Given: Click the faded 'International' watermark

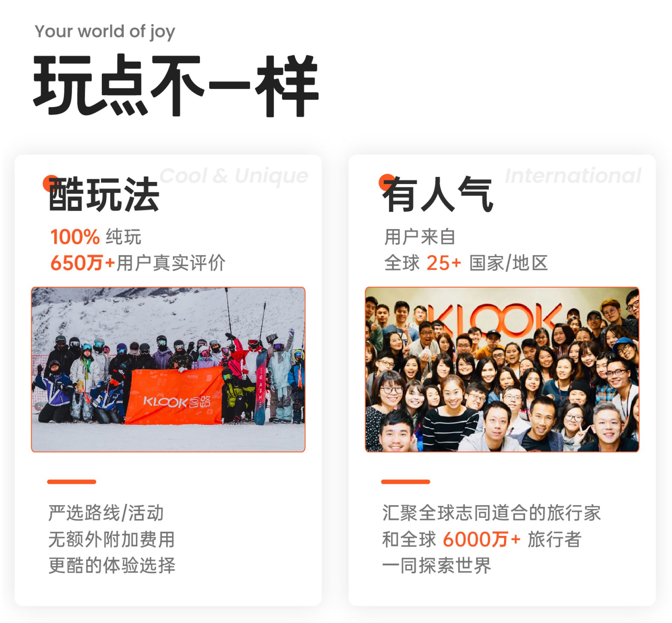Looking at the screenshot, I should [573, 176].
